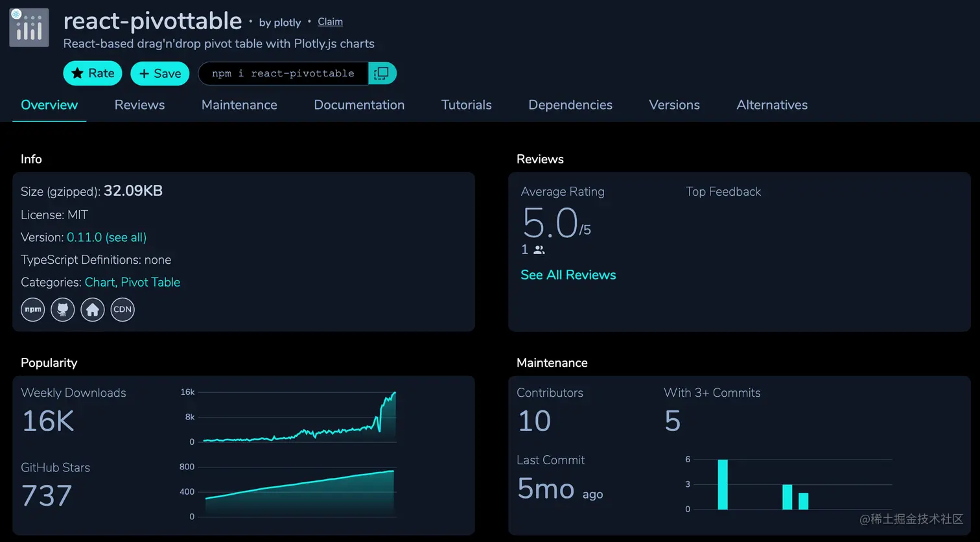Open the Reviews tab
Viewport: 980px width, 542px height.
pos(139,105)
